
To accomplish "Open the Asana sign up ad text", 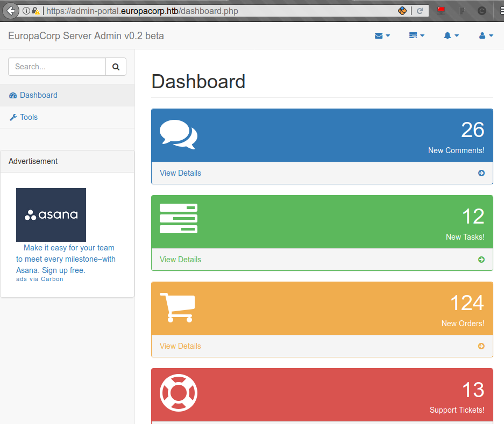I will pos(66,259).
